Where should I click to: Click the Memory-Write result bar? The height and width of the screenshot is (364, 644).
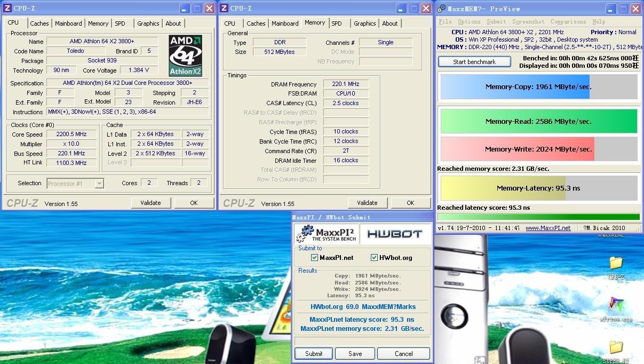pos(539,149)
